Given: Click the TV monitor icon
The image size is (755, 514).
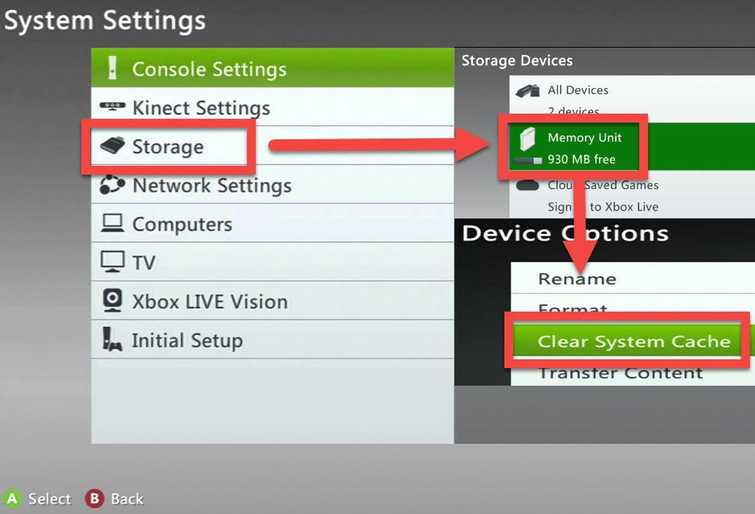Looking at the screenshot, I should pyautogui.click(x=112, y=262).
